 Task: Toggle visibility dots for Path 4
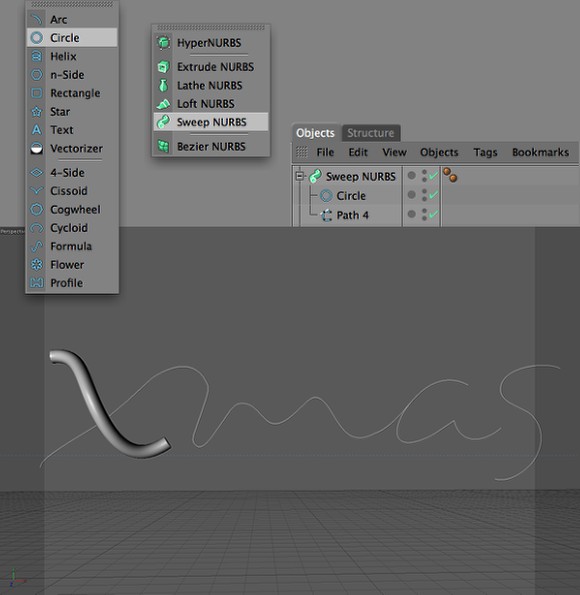424,214
